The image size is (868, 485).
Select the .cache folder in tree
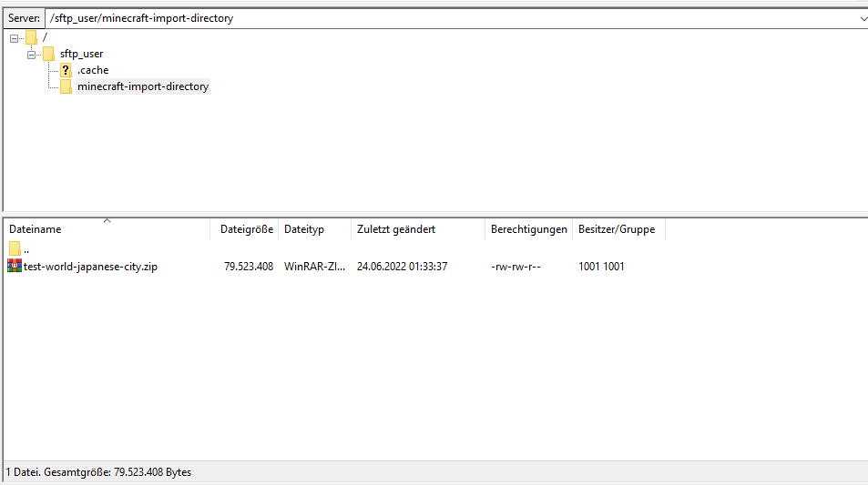[x=92, y=70]
